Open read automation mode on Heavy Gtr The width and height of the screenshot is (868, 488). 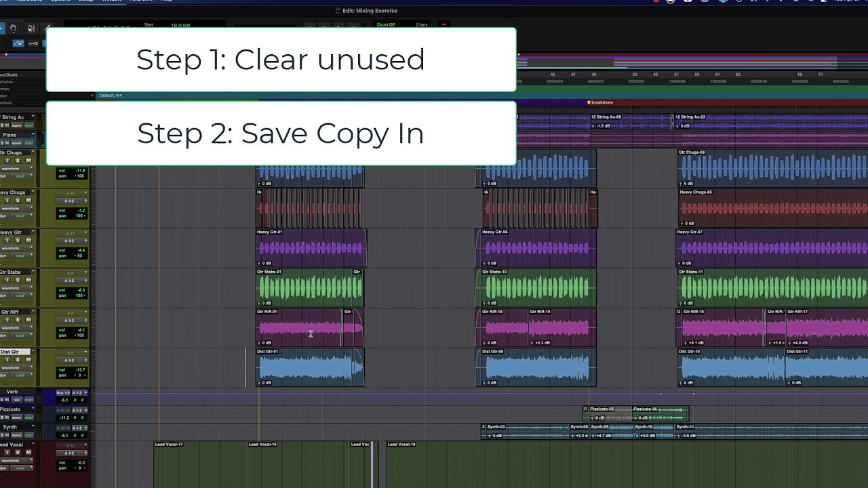click(x=22, y=256)
